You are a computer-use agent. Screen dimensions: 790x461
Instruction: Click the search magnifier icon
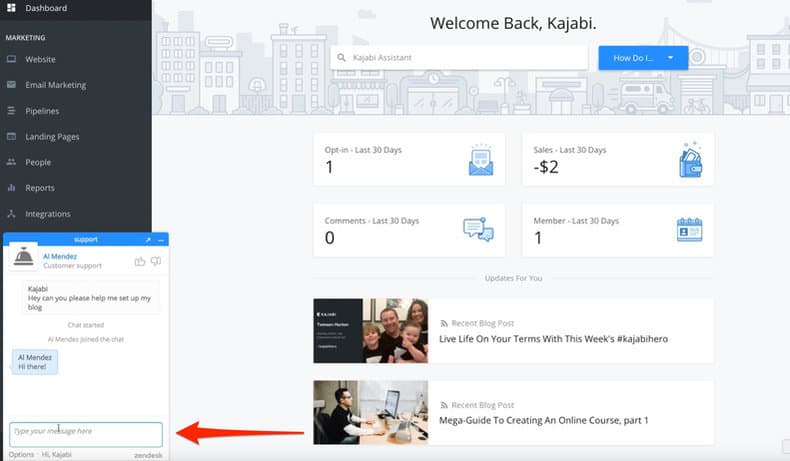click(x=341, y=57)
